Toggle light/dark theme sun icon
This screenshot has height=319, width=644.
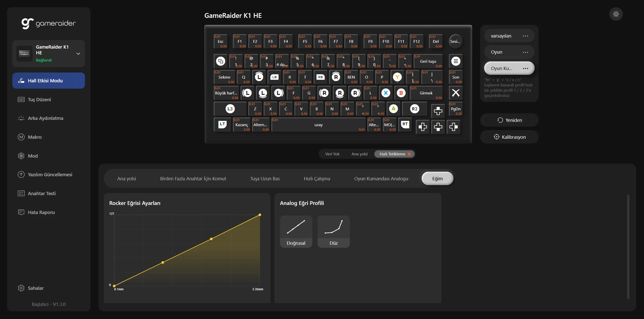[x=616, y=14]
